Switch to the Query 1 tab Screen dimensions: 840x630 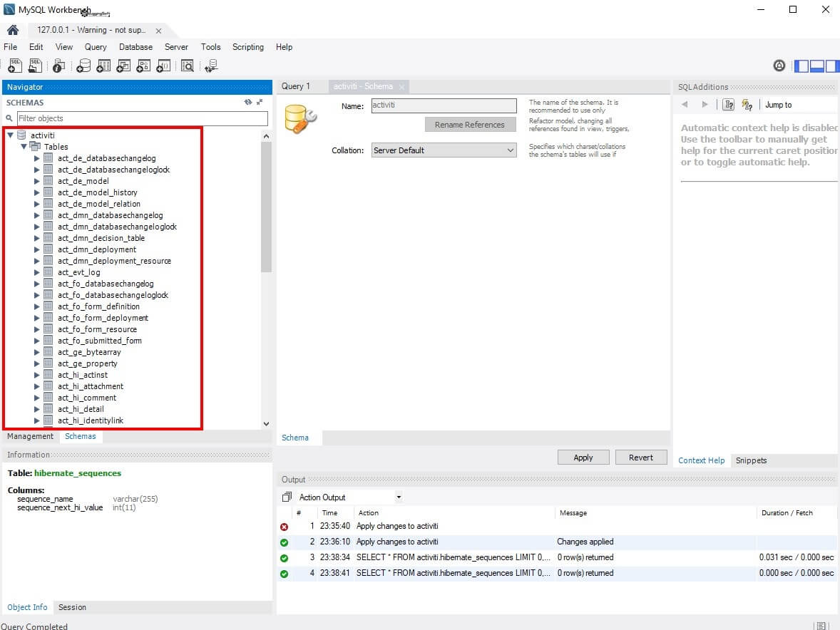(x=296, y=86)
